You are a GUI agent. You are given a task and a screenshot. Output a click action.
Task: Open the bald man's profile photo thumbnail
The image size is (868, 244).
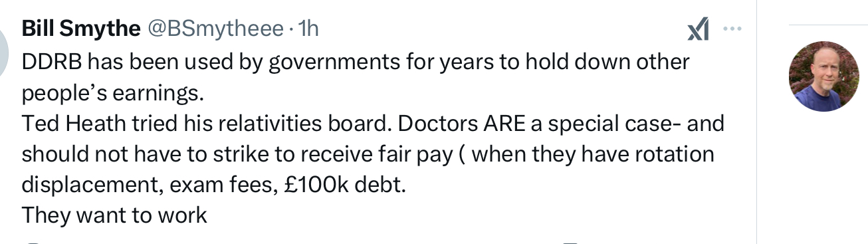[x=824, y=75]
